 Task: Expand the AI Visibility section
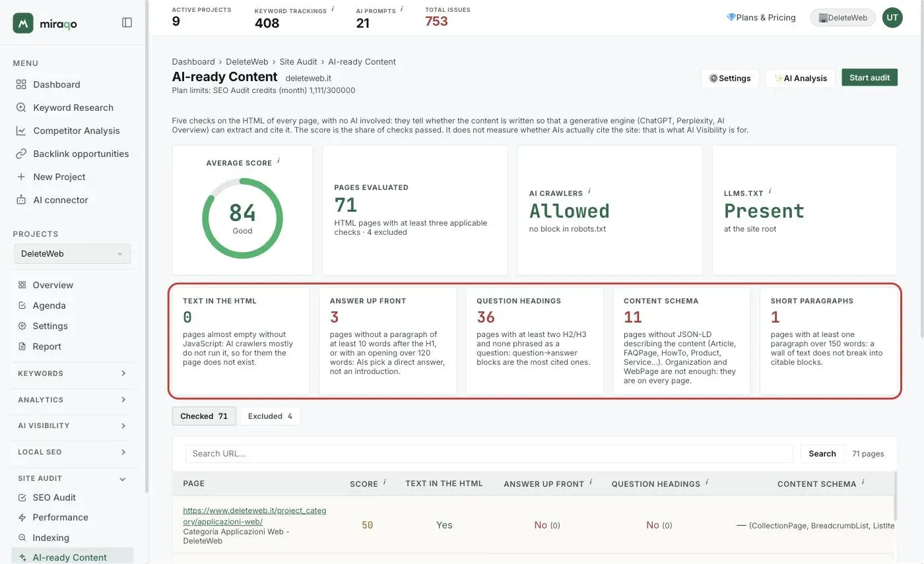[73, 425]
